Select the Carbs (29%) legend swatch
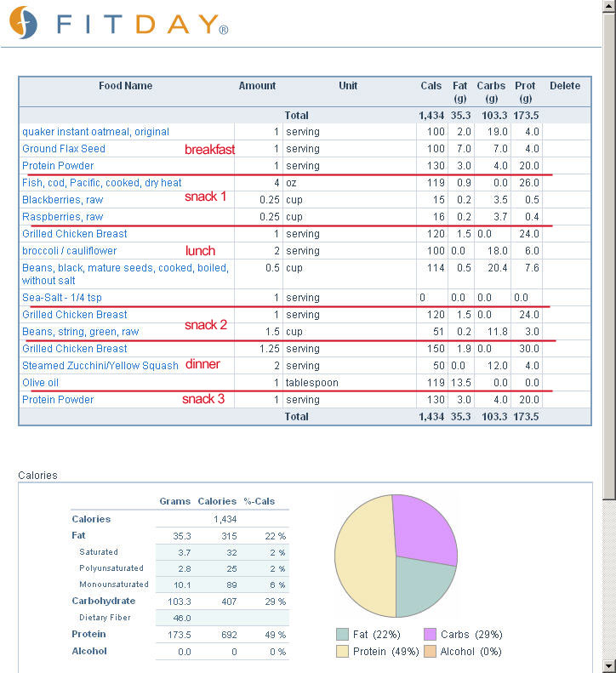 pos(430,635)
